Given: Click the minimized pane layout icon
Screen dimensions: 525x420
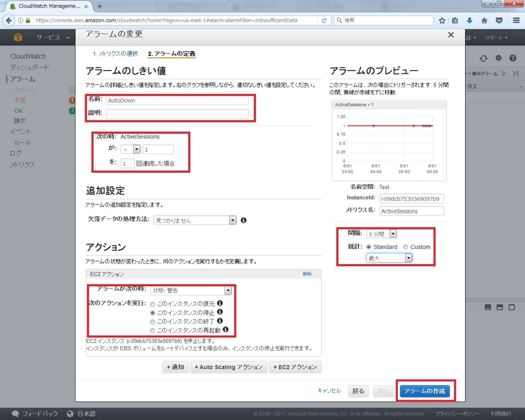Looking at the screenshot, I should click(x=488, y=307).
